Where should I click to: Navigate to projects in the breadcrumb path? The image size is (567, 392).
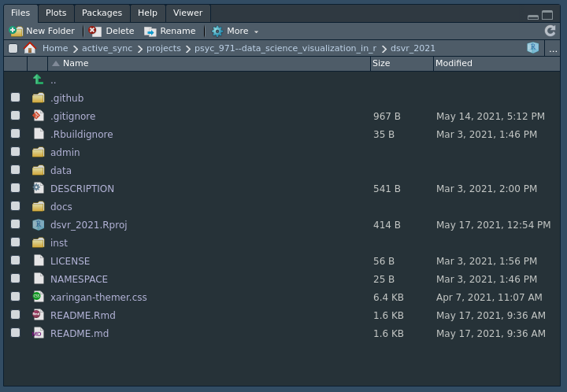click(163, 48)
